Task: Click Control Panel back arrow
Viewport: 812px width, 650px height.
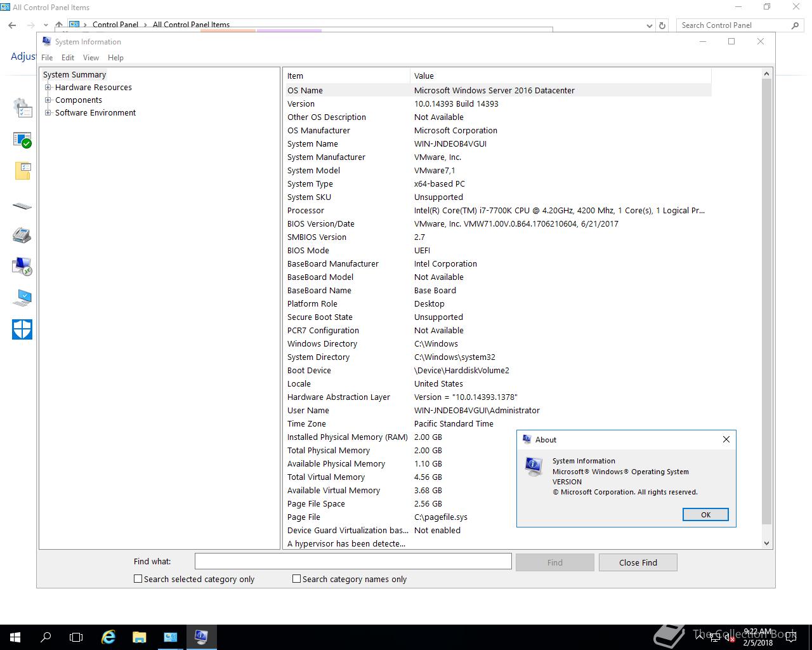Action: (x=12, y=25)
